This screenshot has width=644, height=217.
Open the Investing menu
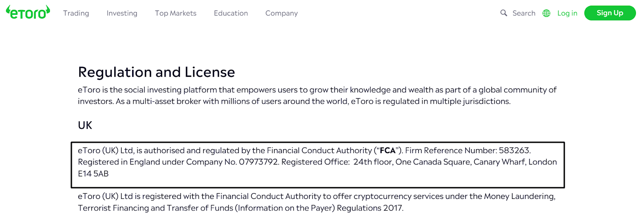click(x=122, y=13)
